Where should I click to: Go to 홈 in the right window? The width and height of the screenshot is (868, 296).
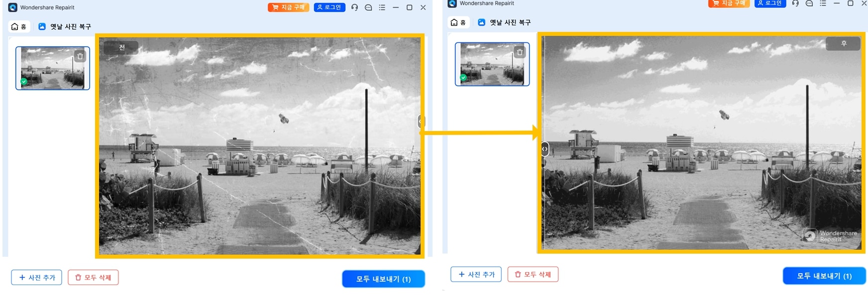pos(458,22)
